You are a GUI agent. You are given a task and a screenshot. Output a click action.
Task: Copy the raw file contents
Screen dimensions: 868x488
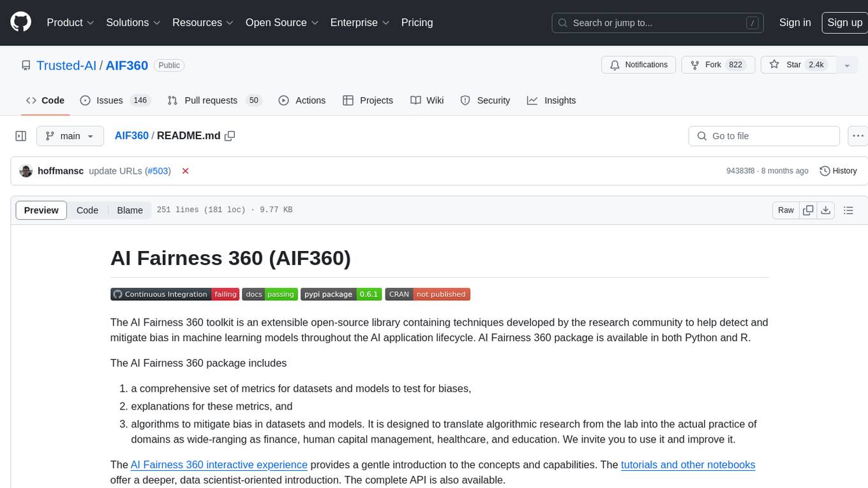click(x=808, y=210)
